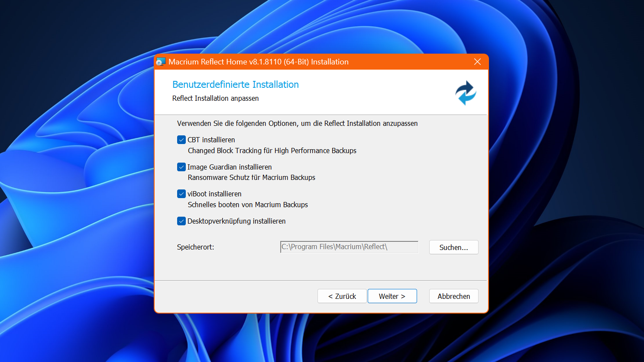Click the 'Reflect Installation anpassen' subtitle
This screenshot has height=362, width=644.
point(215,98)
